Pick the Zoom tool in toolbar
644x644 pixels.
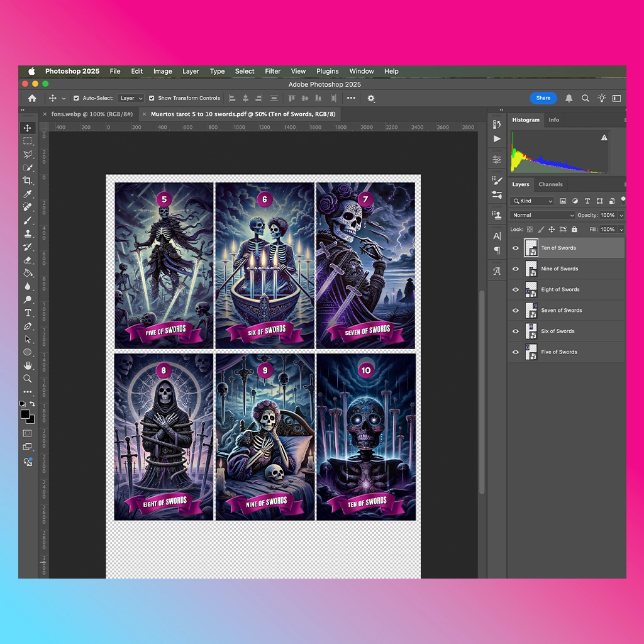28,378
